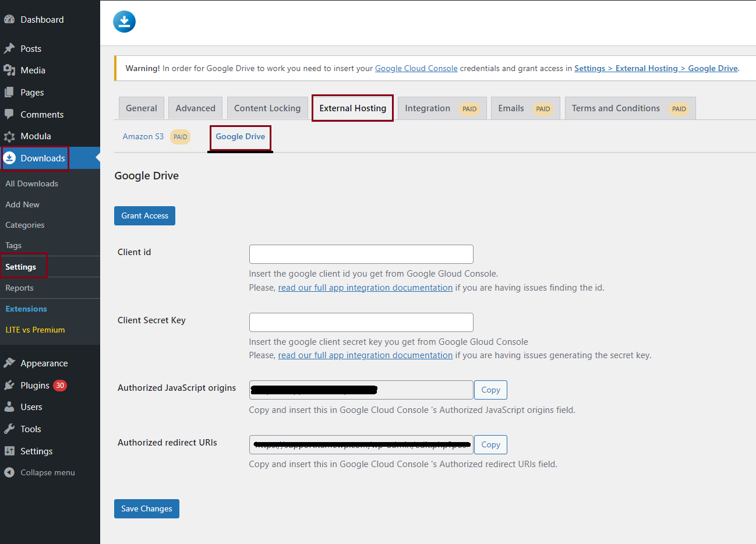756x544 pixels.
Task: Click the Dashboard gauge icon
Action: coord(9,19)
